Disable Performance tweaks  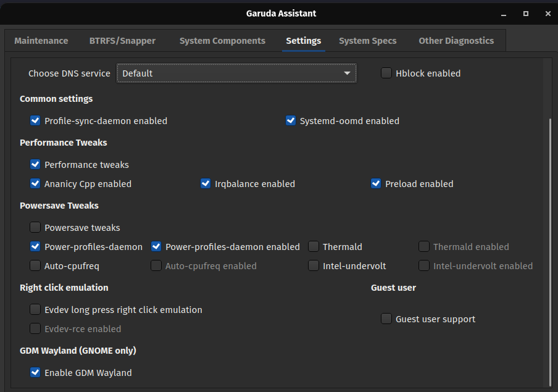pyautogui.click(x=35, y=164)
